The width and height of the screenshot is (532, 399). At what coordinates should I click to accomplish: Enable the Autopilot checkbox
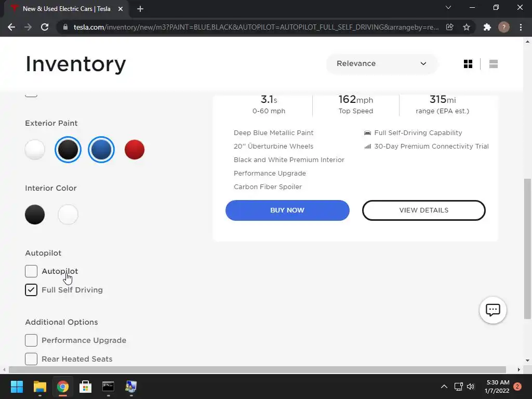(31, 271)
